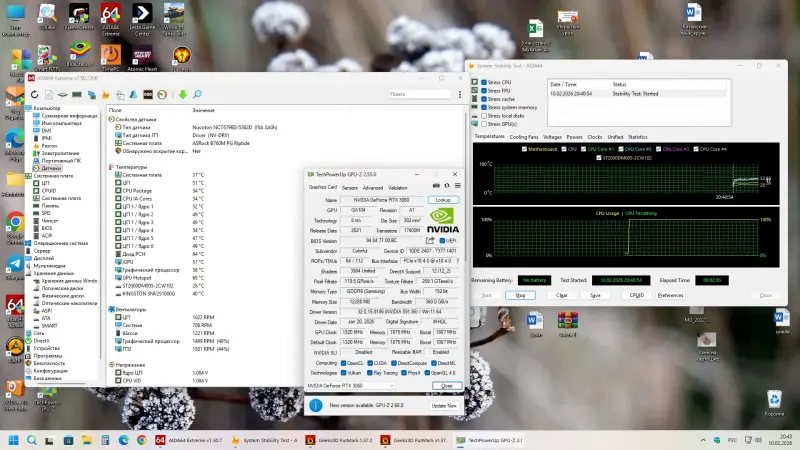
Task: Open the Sensors tab in GPU-Z
Action: (x=350, y=187)
